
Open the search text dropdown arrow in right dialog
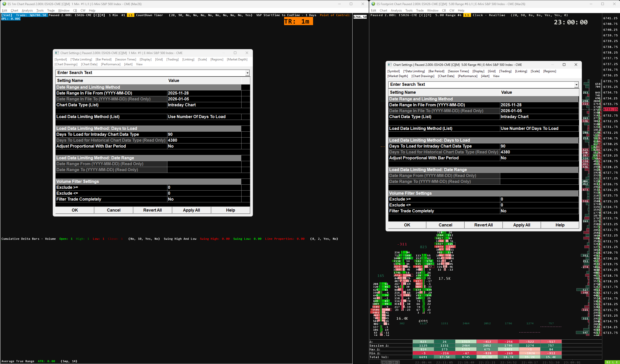click(576, 85)
